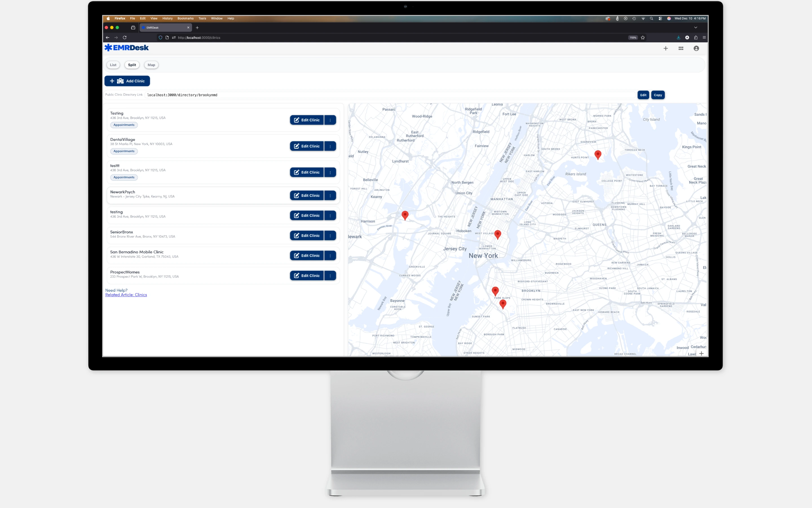This screenshot has width=812, height=508.
Task: Open the Tools menu
Action: click(x=202, y=18)
